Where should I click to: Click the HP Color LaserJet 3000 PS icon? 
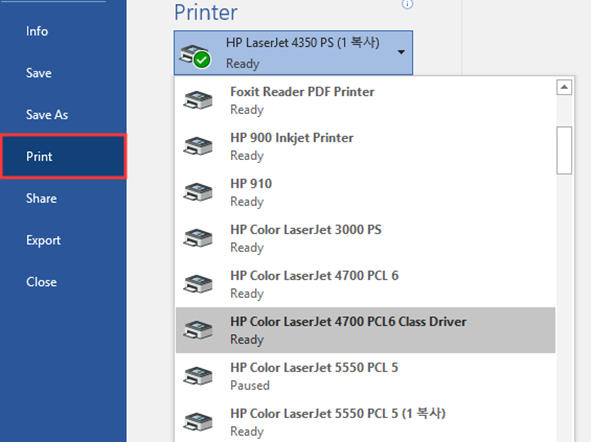coord(198,238)
